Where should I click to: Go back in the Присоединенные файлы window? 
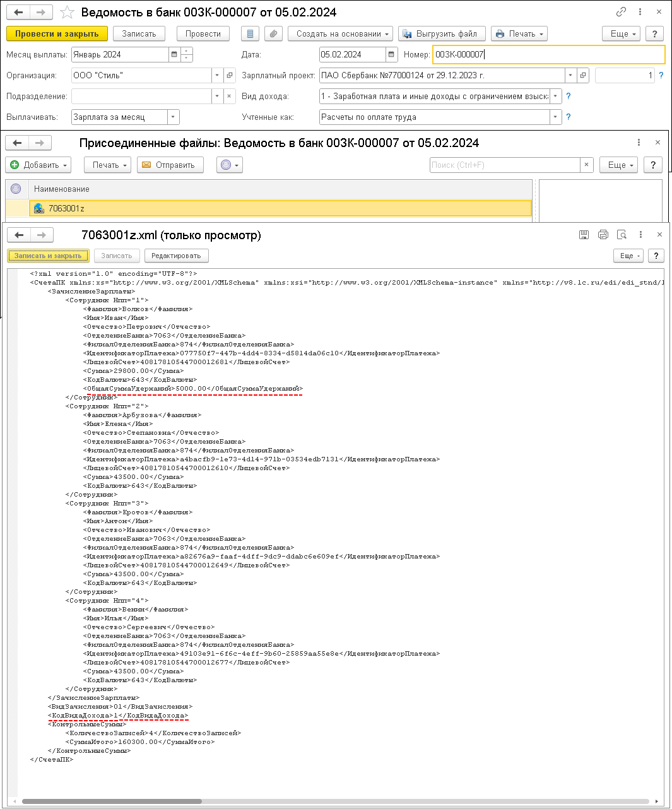pos(18,143)
